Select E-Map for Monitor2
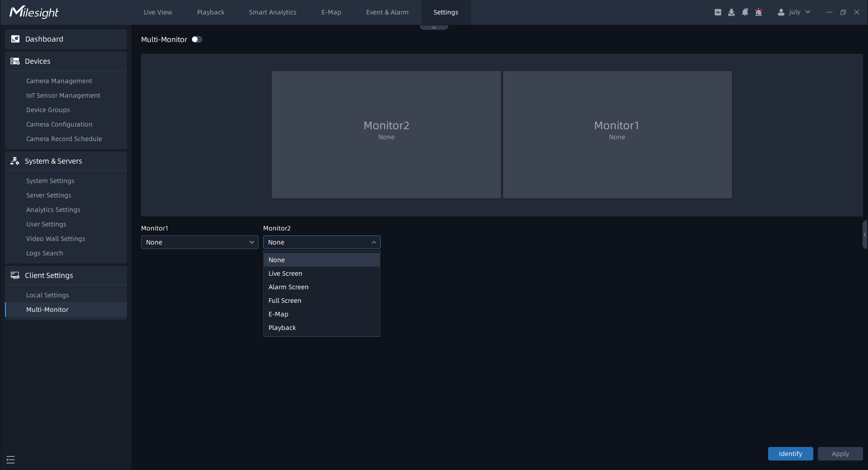This screenshot has width=868, height=470. tap(278, 314)
